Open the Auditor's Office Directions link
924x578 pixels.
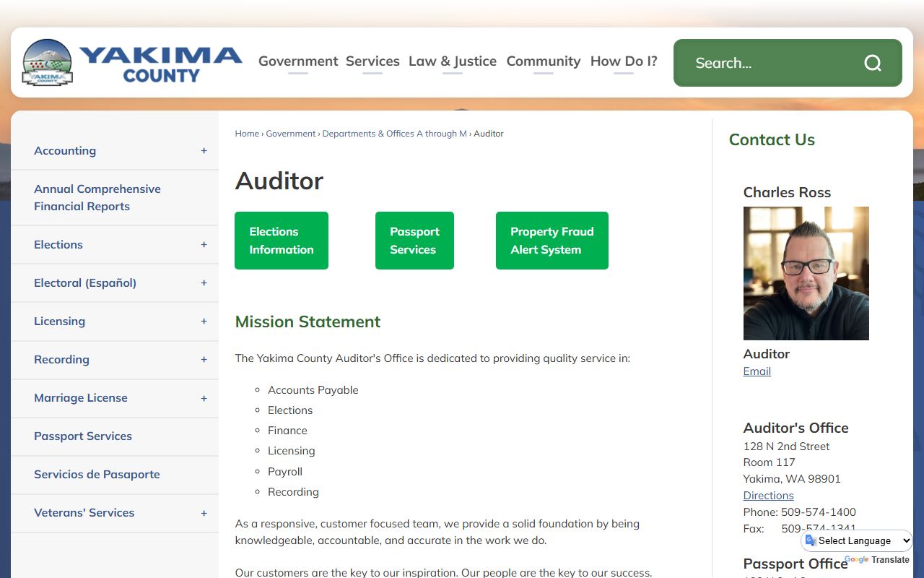coord(769,496)
